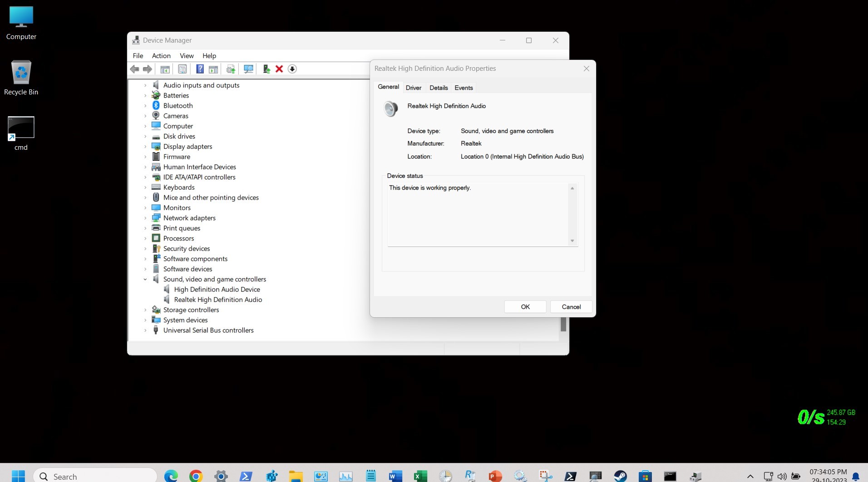
Task: Click the red X Uninstall device icon
Action: tap(279, 69)
